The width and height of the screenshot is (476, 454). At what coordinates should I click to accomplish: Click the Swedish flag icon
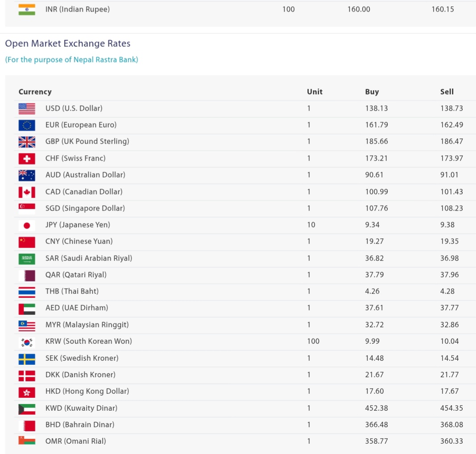pyautogui.click(x=27, y=359)
